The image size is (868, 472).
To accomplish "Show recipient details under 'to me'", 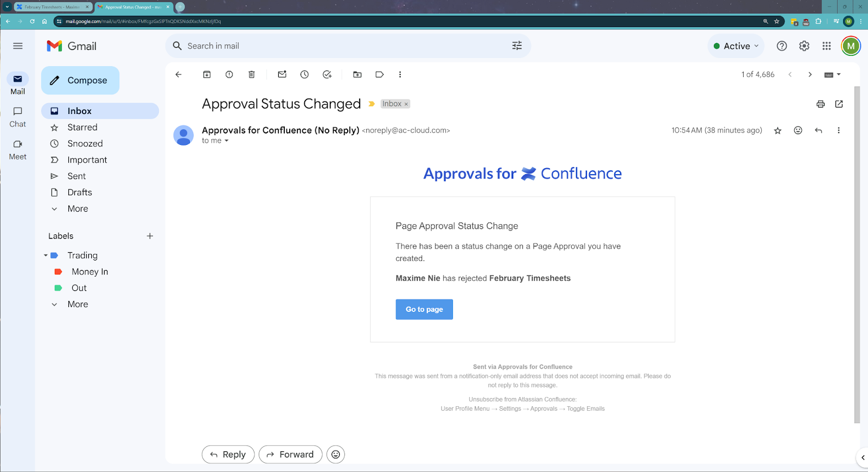I will click(x=226, y=141).
